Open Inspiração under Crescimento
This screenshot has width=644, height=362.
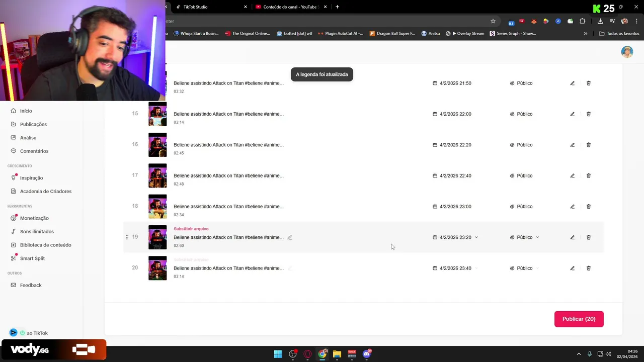[27, 178]
